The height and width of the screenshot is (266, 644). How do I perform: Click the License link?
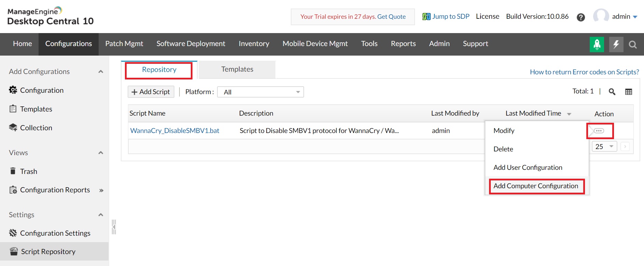(487, 16)
